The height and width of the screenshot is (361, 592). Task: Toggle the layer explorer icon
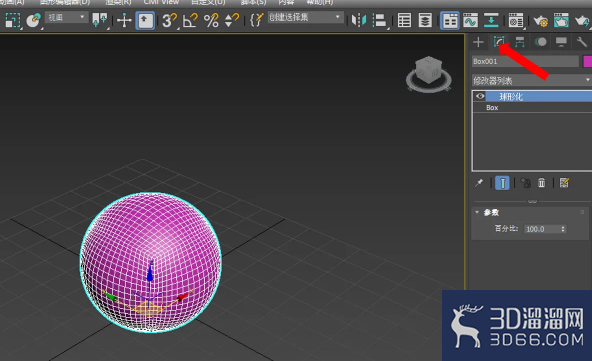pos(425,20)
